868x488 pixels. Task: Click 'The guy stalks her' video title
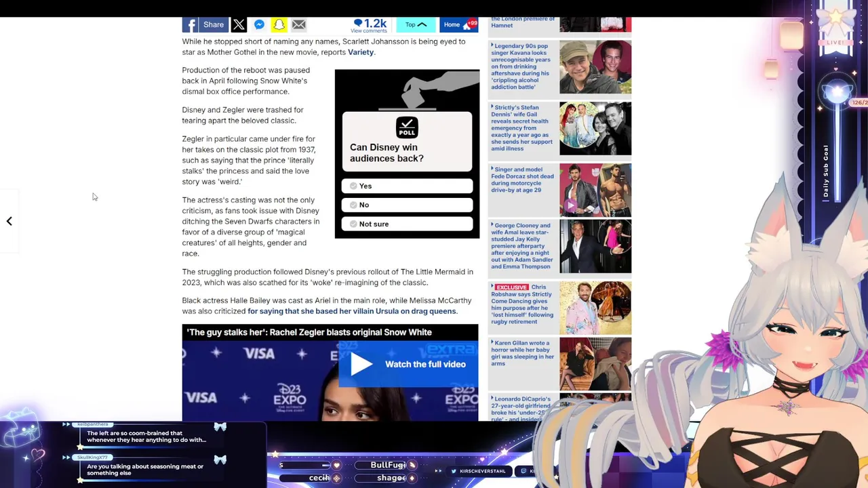coord(309,332)
